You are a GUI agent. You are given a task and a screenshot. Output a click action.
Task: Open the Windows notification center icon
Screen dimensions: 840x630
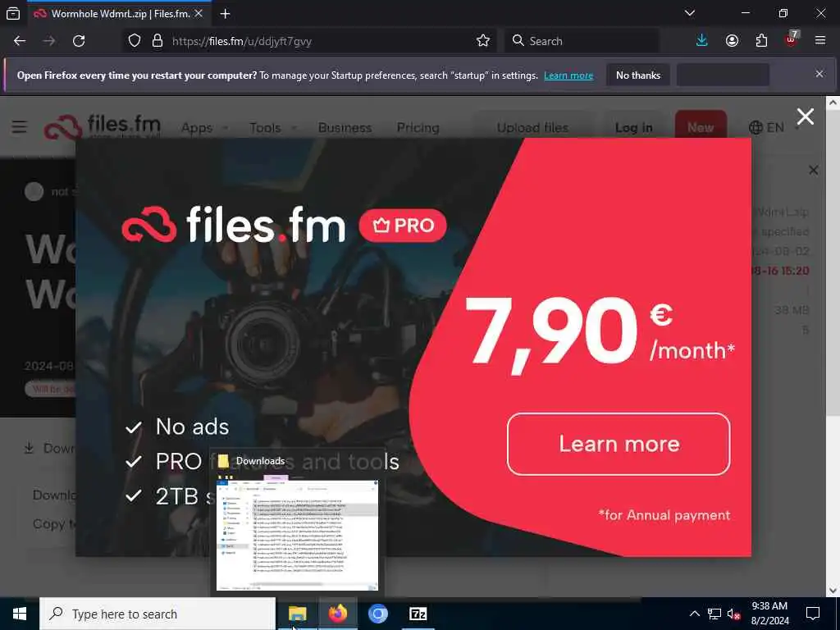click(x=813, y=614)
